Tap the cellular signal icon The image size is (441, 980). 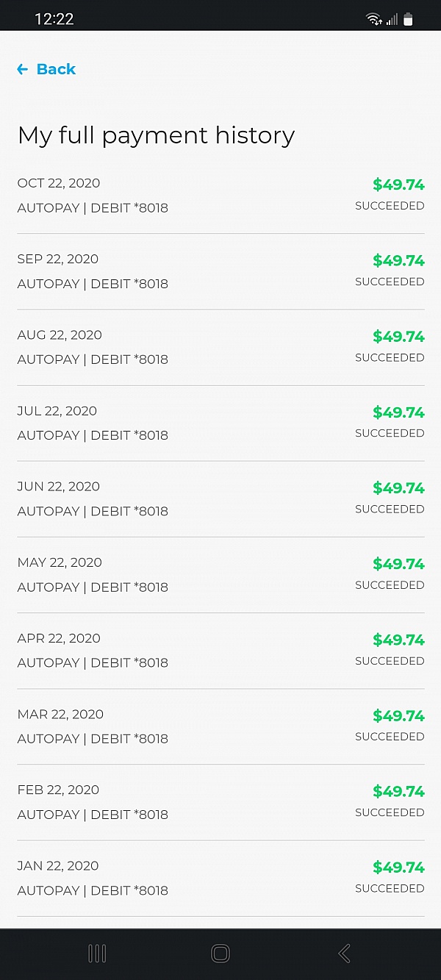click(x=392, y=18)
